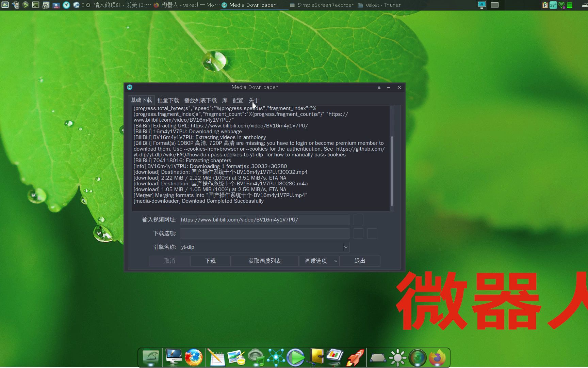
Task: Switch to the 播放列表下载 tab
Action: point(200,100)
